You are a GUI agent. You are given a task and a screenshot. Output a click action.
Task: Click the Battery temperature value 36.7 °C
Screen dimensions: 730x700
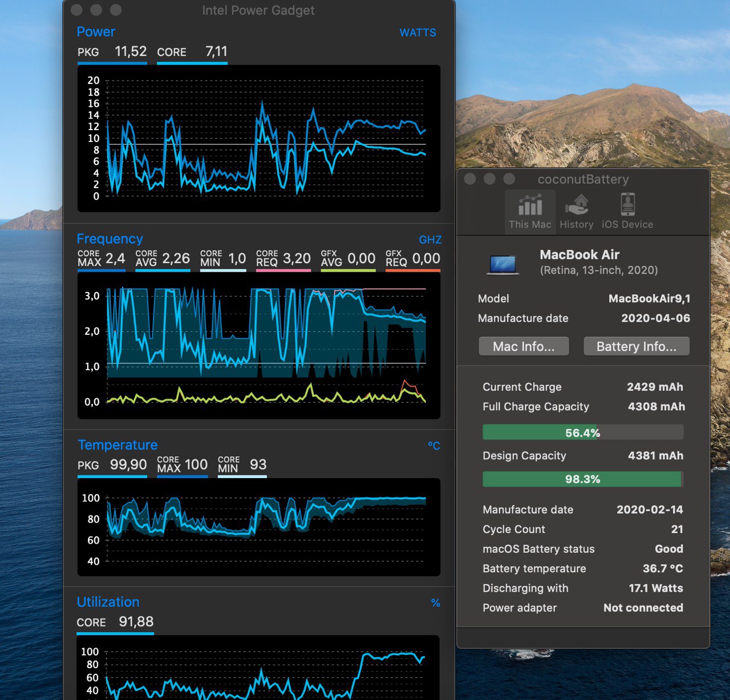663,568
